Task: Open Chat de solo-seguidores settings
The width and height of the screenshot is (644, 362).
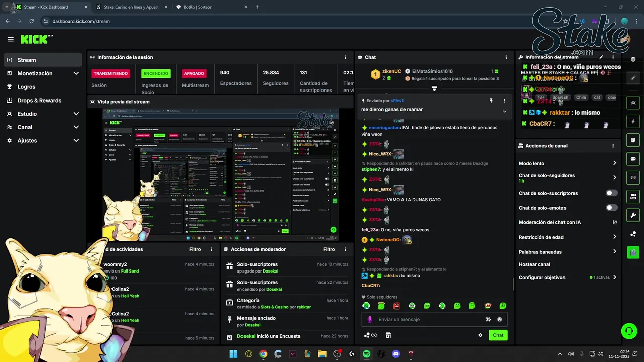Action: pyautogui.click(x=568, y=178)
